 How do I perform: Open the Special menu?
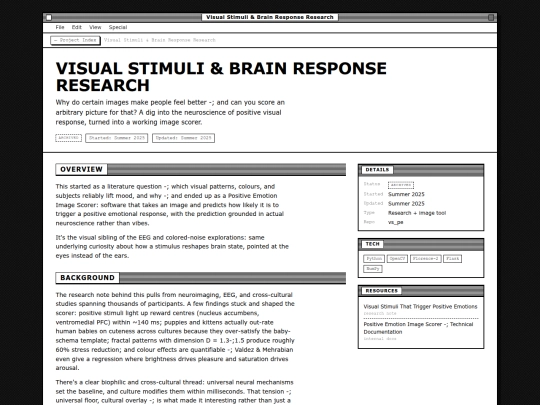[x=118, y=27]
